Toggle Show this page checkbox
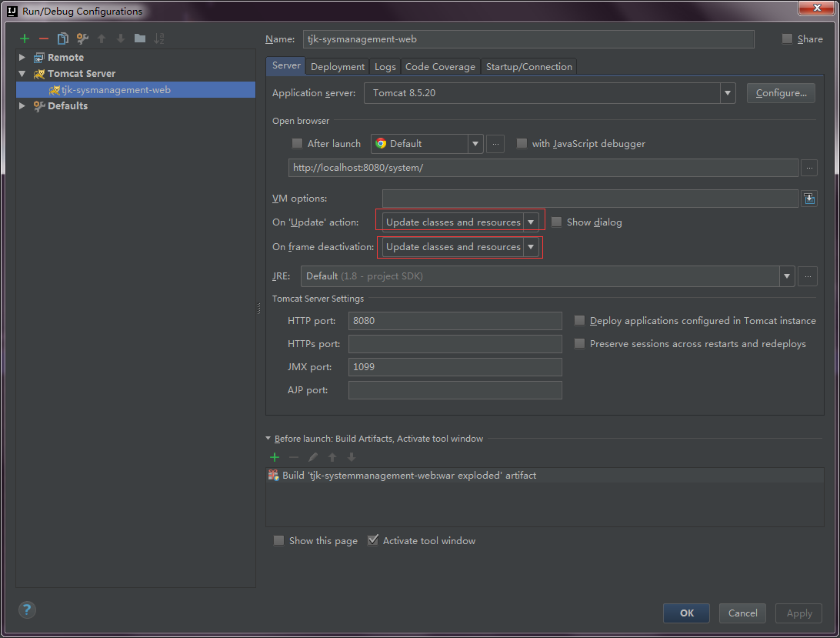Image resolution: width=840 pixels, height=638 pixels. (x=278, y=540)
